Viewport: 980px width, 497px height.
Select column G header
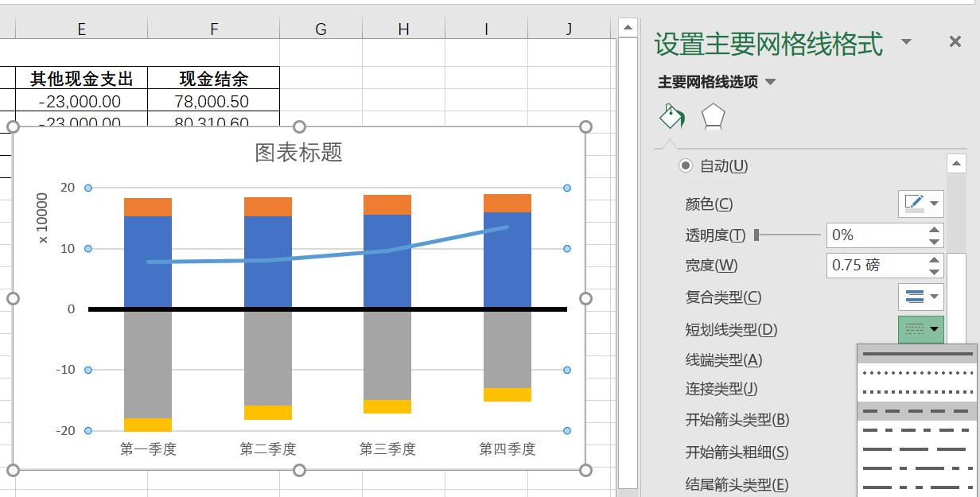(321, 29)
